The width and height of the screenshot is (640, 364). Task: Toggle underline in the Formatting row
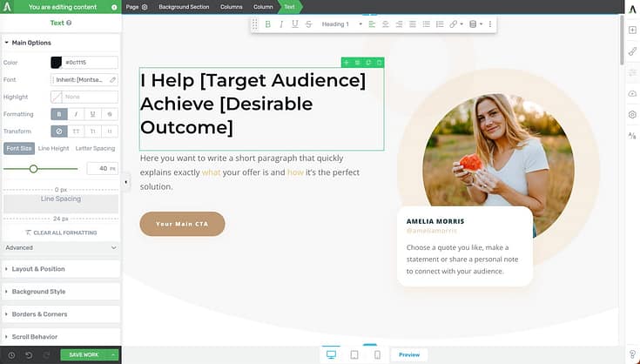[x=93, y=114]
